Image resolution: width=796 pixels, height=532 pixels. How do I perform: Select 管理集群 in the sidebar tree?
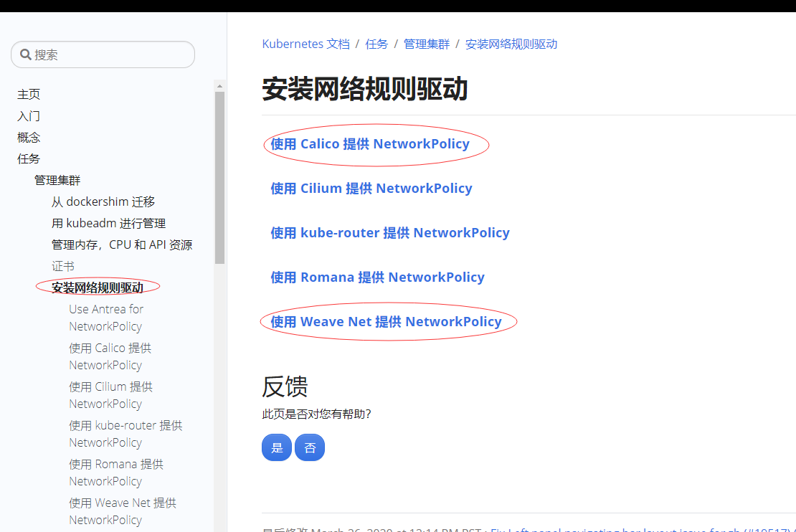[x=57, y=180]
